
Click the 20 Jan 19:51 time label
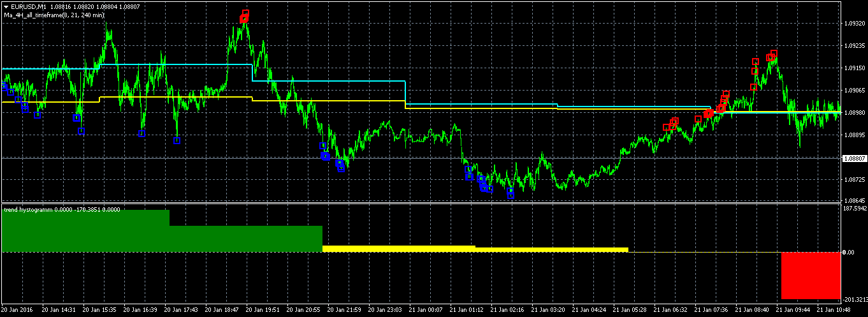tap(263, 310)
